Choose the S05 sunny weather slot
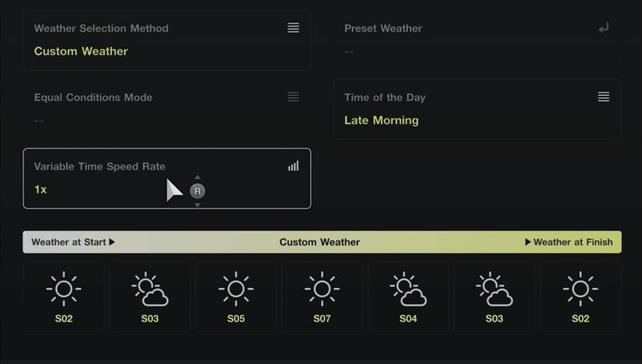 (236, 296)
